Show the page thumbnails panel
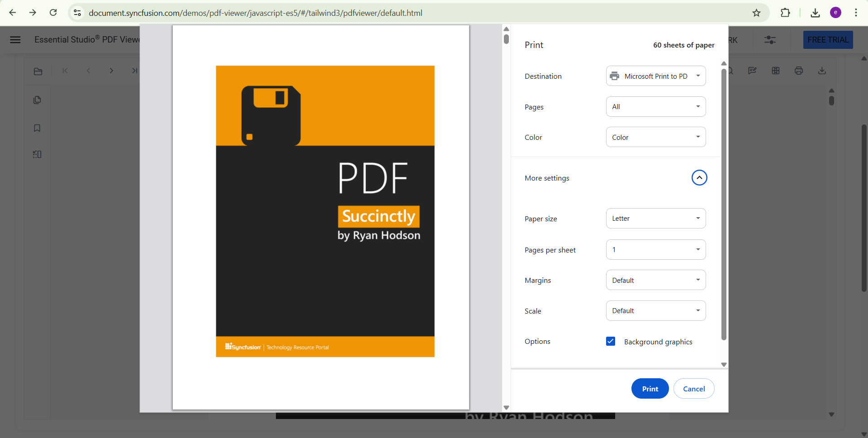 click(x=37, y=100)
